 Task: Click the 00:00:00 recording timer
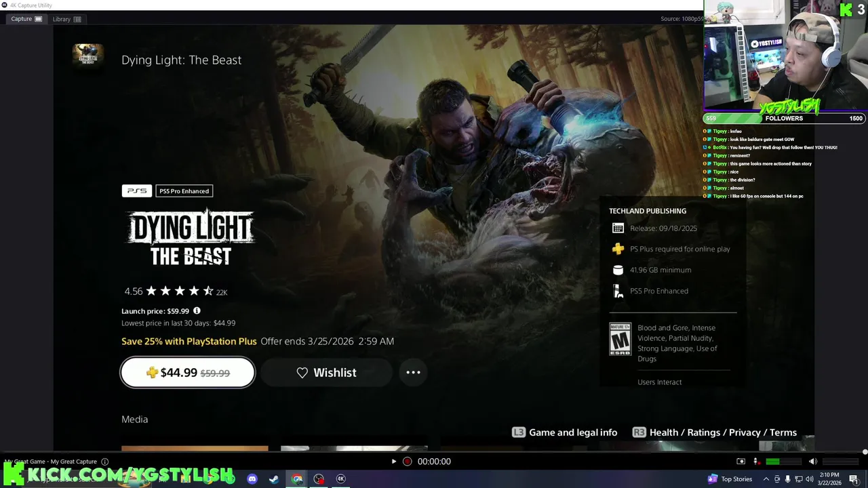pos(434,462)
